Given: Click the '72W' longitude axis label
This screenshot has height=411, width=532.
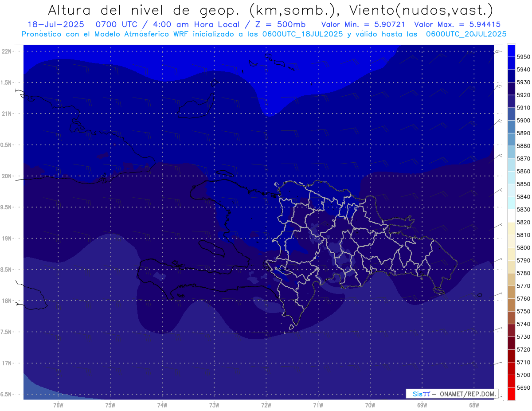Looking at the screenshot, I should click(266, 405).
